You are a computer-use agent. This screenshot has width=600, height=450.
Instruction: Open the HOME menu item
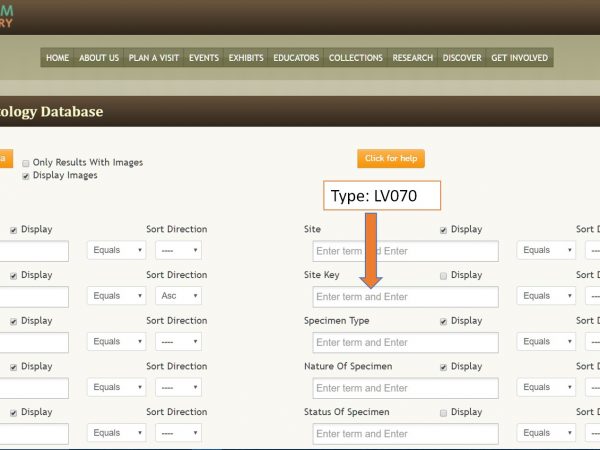point(57,58)
